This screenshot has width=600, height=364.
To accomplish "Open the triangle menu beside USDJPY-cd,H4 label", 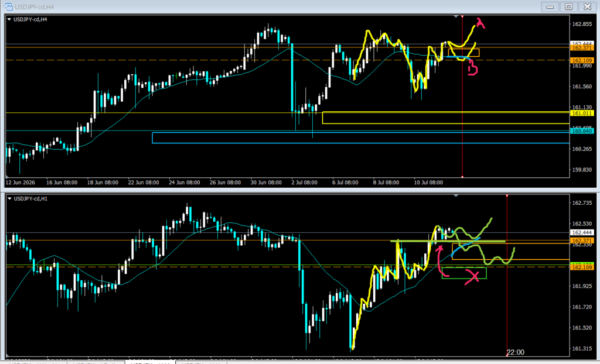I will pyautogui.click(x=9, y=19).
